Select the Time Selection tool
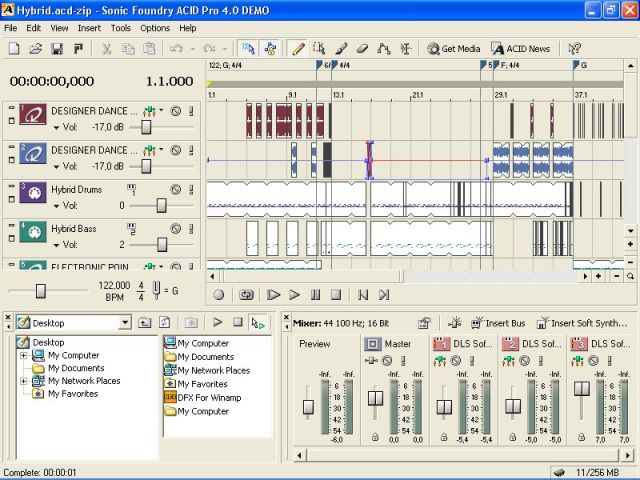 tap(405, 49)
